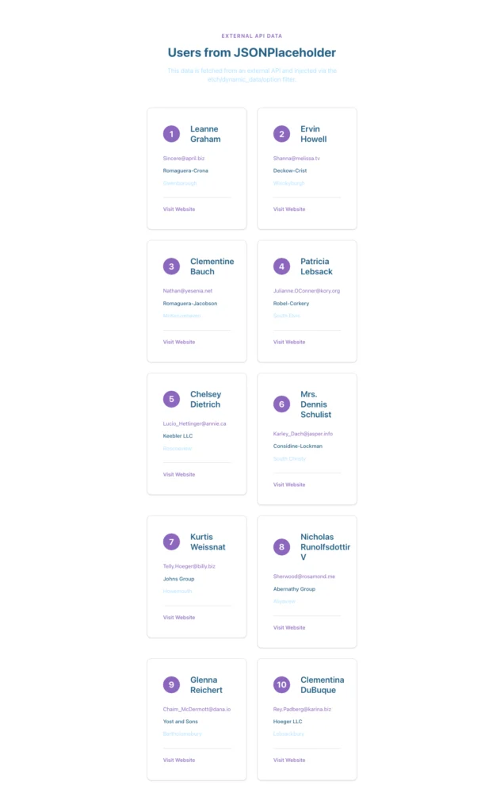Click email Sincere@april.biz
Viewport: 504px width, 812px height.
184,159
